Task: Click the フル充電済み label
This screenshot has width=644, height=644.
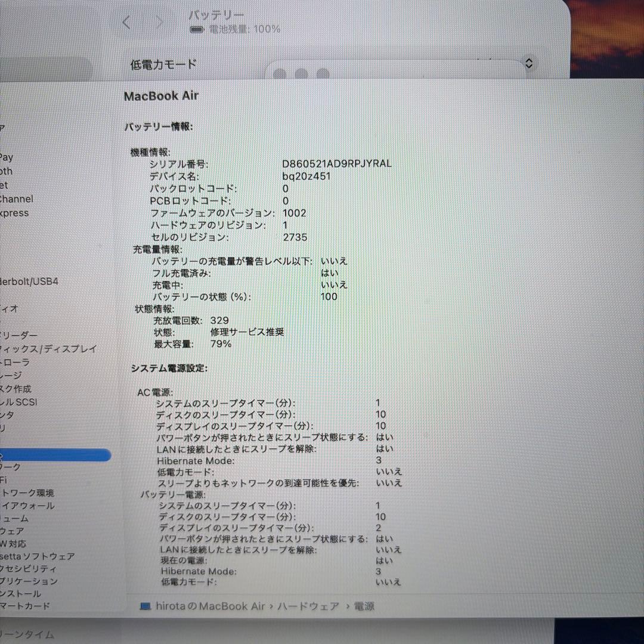Action: coord(181,273)
